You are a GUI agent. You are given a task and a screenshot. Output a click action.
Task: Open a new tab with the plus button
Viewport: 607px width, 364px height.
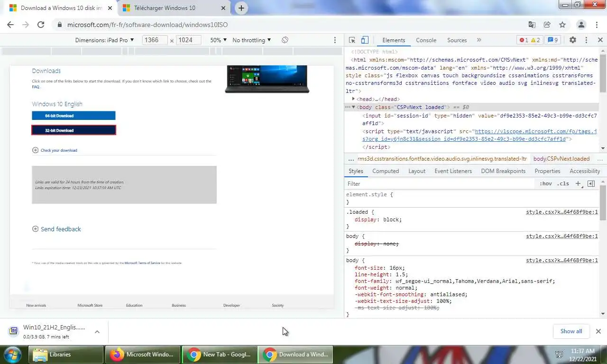241,8
